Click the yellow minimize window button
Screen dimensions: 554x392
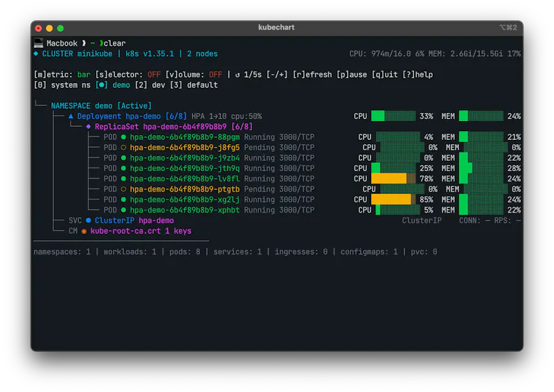[x=49, y=28]
